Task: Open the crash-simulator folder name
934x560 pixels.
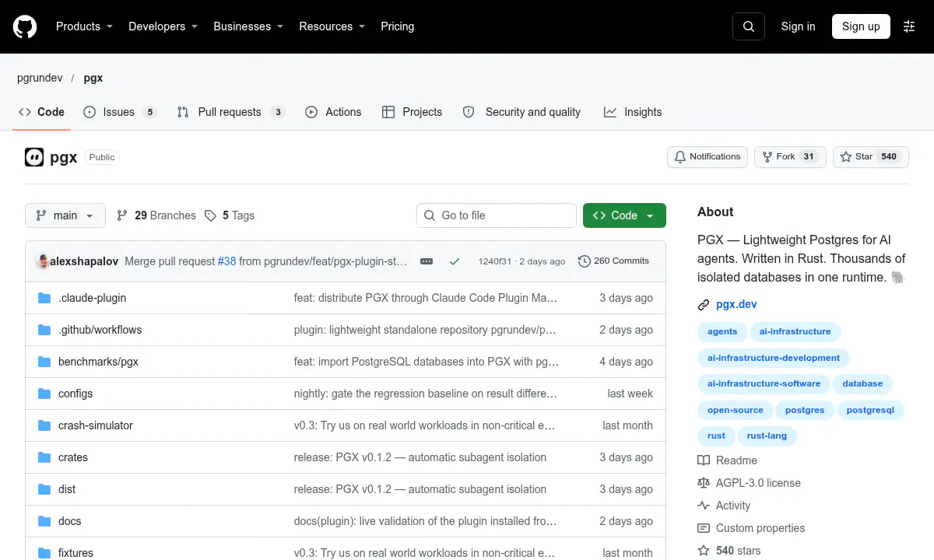Action: click(96, 425)
